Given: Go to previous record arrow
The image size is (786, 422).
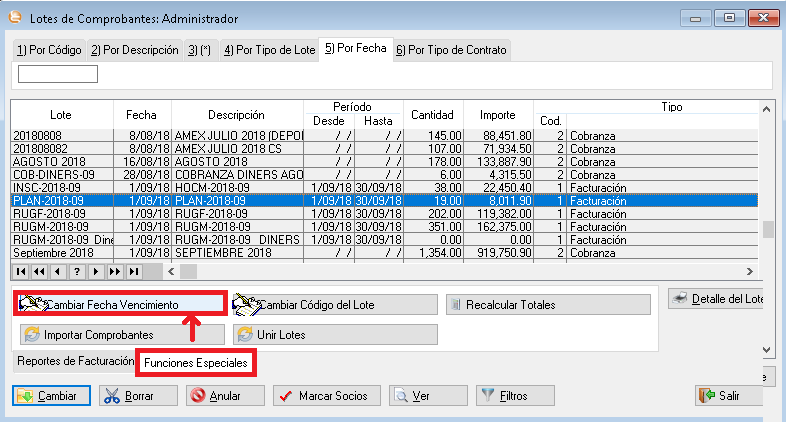Looking at the screenshot, I should (x=56, y=271).
